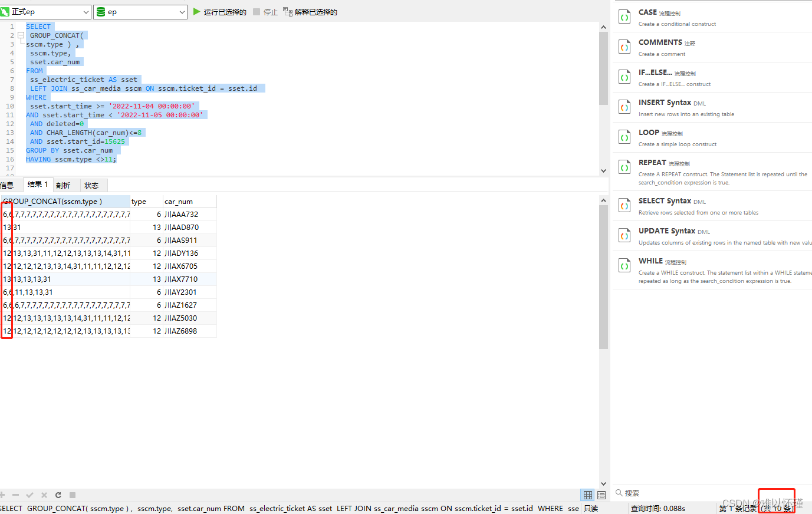Switch to the 剖析 tab
The width and height of the screenshot is (812, 514).
[x=63, y=185]
